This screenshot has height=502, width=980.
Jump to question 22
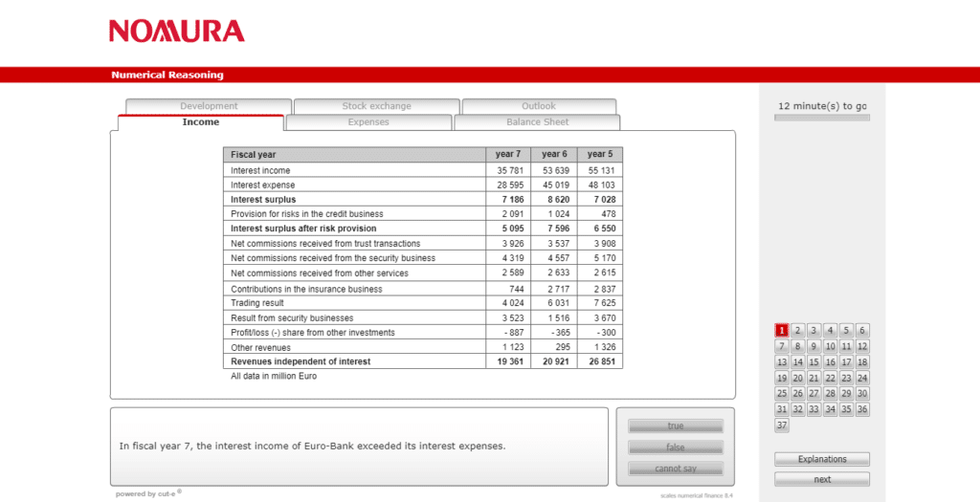(830, 378)
